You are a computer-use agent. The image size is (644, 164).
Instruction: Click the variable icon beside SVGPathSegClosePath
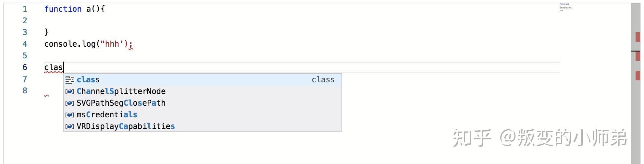tap(69, 103)
